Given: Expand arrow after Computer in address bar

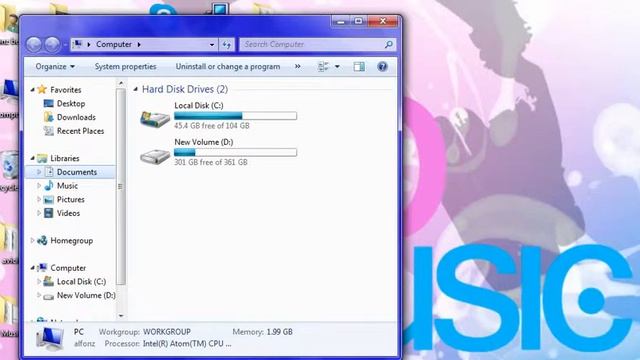Looking at the screenshot, I should (x=139, y=44).
